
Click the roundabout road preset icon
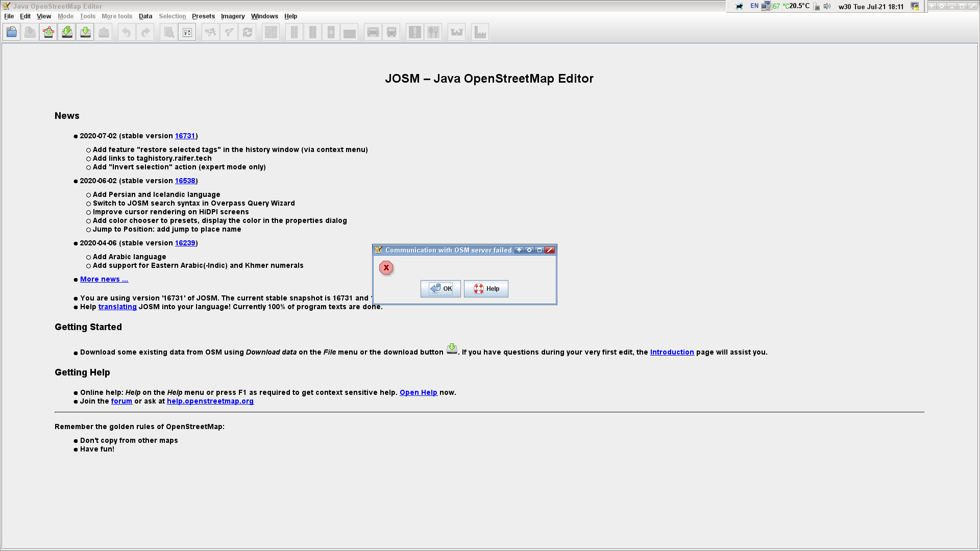331,32
